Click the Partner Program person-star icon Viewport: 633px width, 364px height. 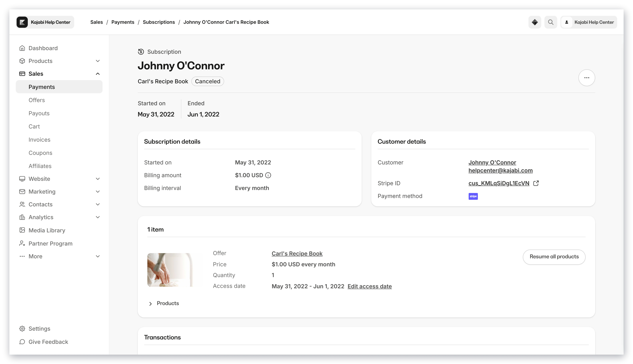[22, 243]
